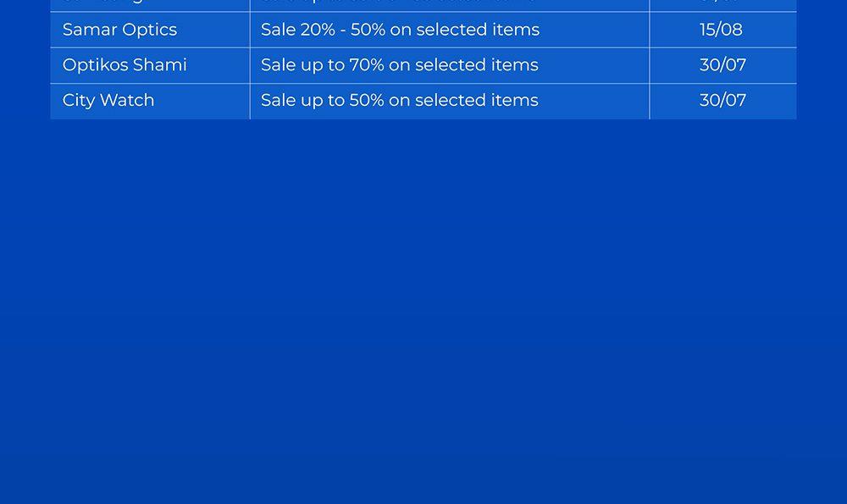
Task: Click the "20%" figure in Samar Optics' offer
Action: (317, 30)
